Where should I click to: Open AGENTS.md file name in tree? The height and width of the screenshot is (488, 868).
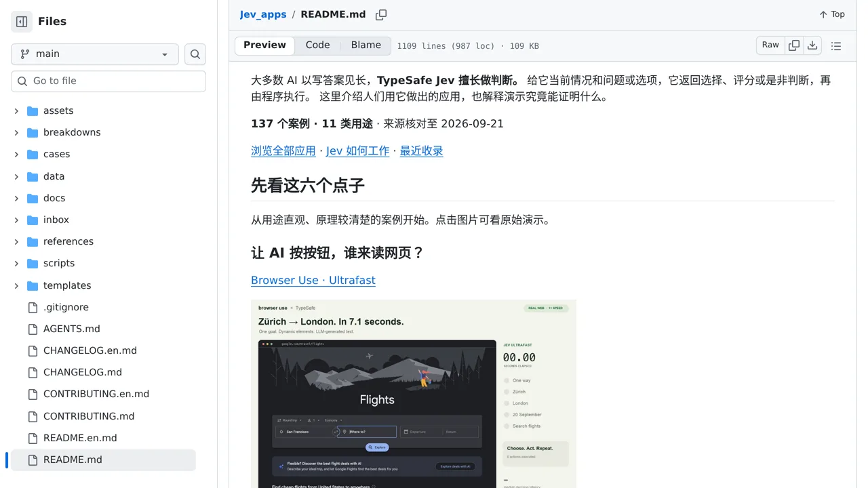point(72,329)
